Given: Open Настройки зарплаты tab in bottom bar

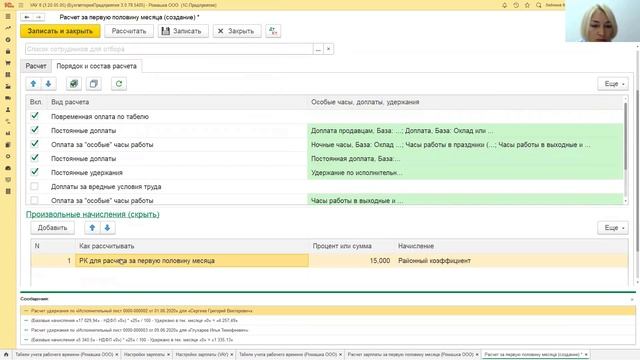Looking at the screenshot, I should 144,354.
